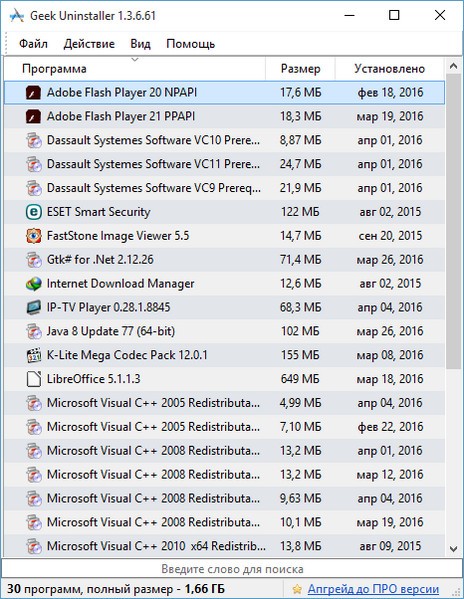Open the Файл menu
The image size is (464, 599).
click(33, 44)
